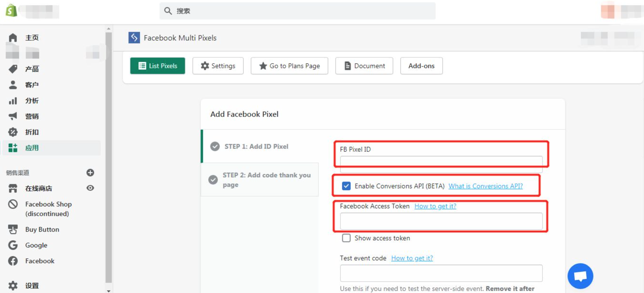Open the Buy Button channel
The height and width of the screenshot is (293, 644).
[42, 229]
